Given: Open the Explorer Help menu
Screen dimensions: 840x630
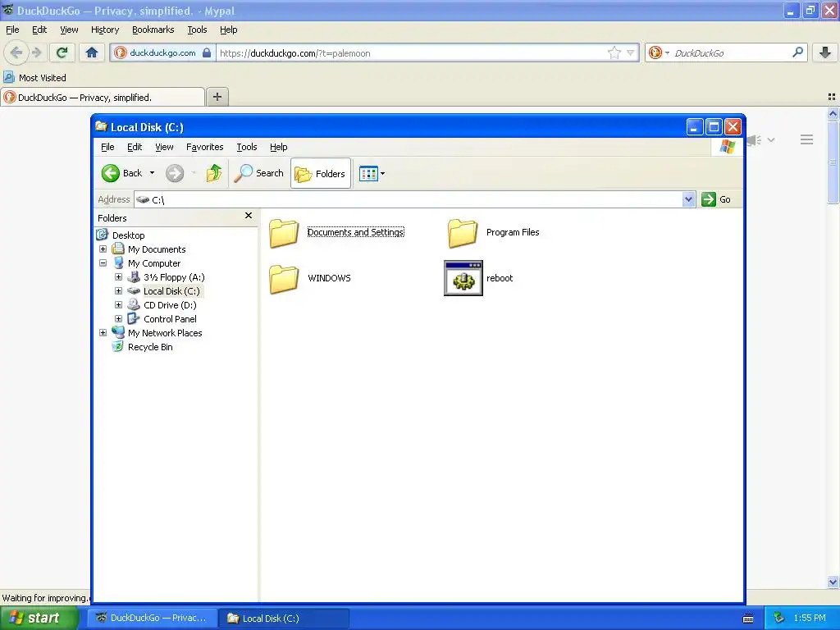Looking at the screenshot, I should [x=279, y=147].
